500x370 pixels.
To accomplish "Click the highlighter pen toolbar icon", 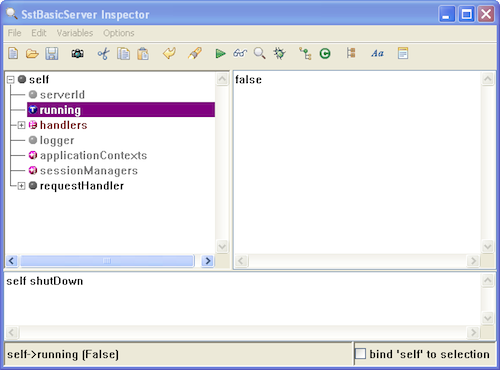I will pos(195,53).
